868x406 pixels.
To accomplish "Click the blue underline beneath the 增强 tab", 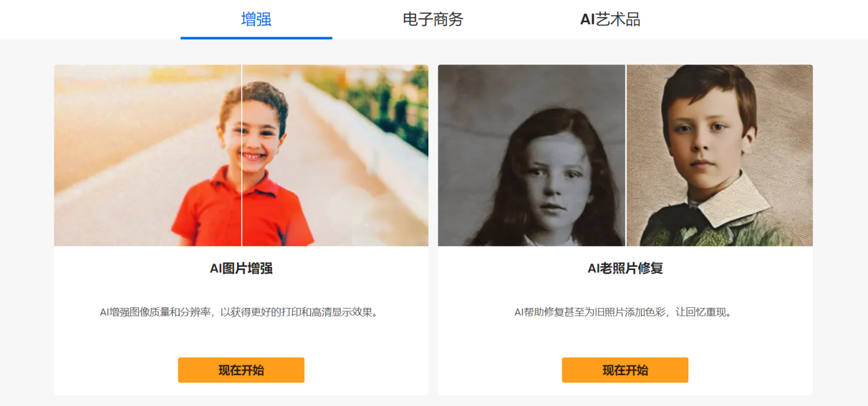I will tap(256, 38).
